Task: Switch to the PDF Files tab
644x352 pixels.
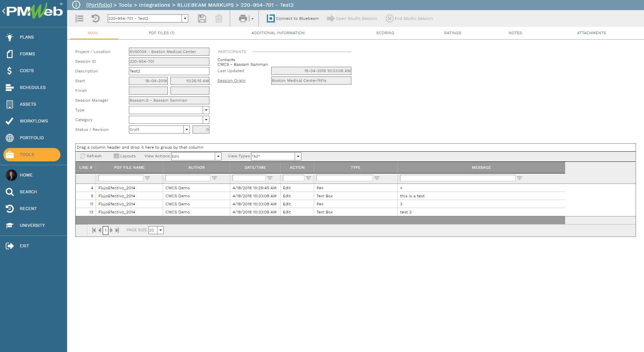Action: click(162, 33)
